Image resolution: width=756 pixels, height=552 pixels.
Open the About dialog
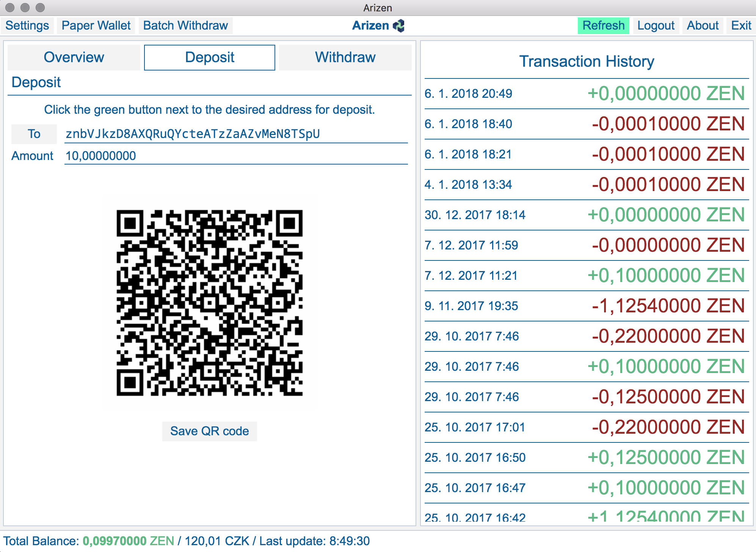click(x=703, y=26)
